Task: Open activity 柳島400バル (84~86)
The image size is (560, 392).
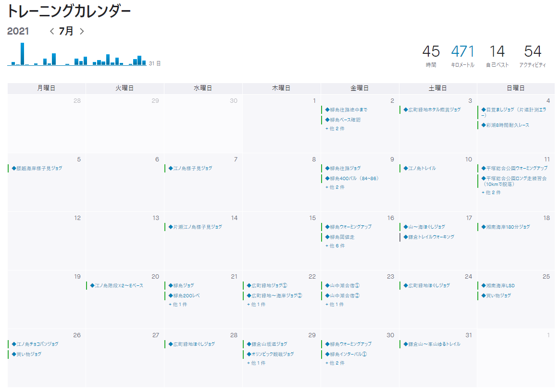Action: click(x=352, y=178)
